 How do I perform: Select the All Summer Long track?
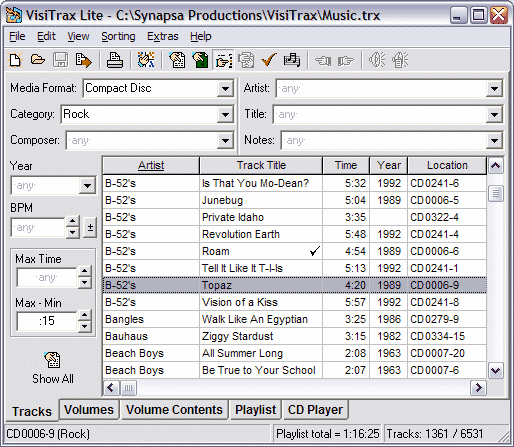tap(295, 353)
